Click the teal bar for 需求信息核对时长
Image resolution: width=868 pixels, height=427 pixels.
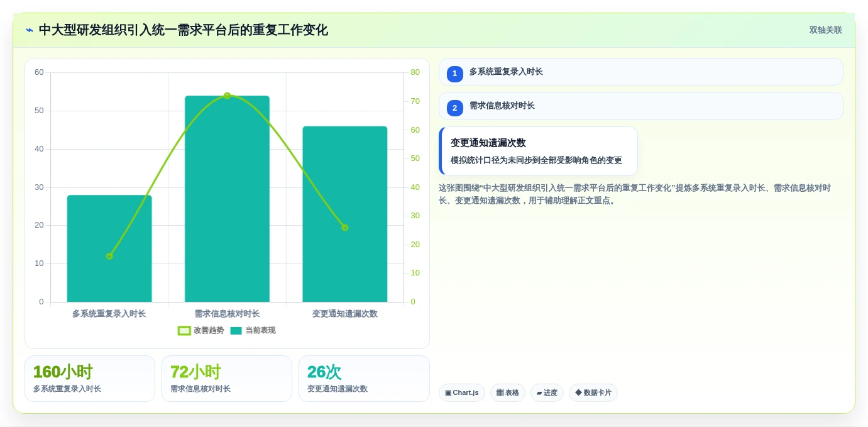[227, 199]
